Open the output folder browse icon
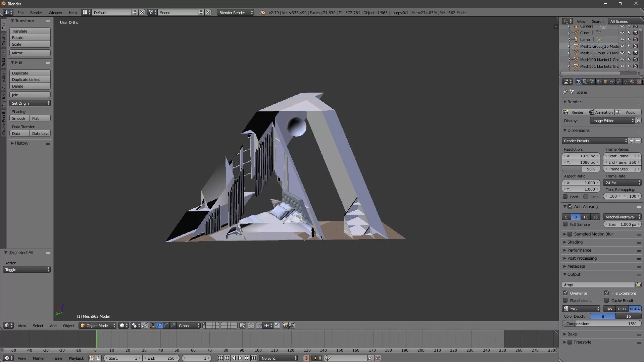The image size is (644, 362). (x=638, y=285)
